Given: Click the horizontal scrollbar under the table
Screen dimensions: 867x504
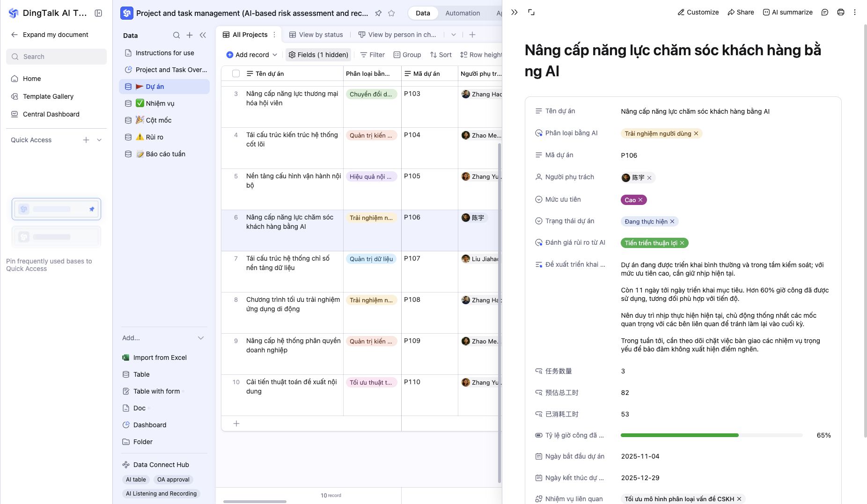Looking at the screenshot, I should 255,502.
